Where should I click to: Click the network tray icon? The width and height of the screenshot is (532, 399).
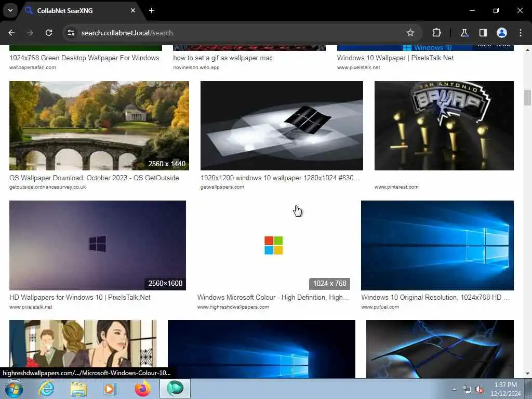click(x=467, y=390)
